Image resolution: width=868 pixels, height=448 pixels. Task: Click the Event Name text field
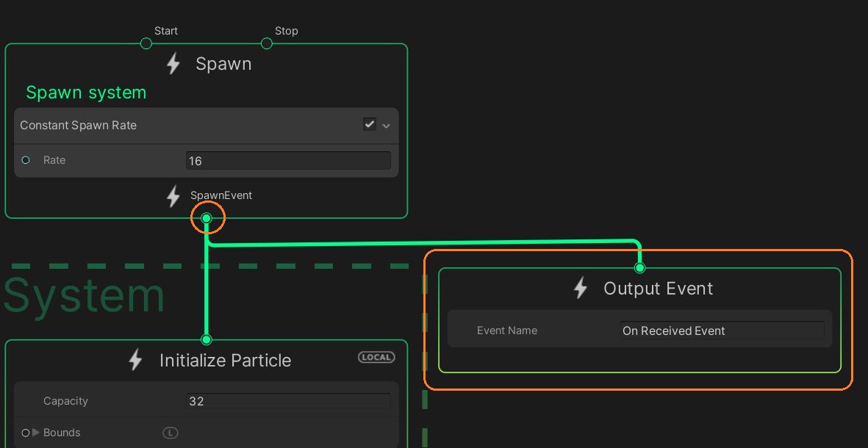[722, 330]
